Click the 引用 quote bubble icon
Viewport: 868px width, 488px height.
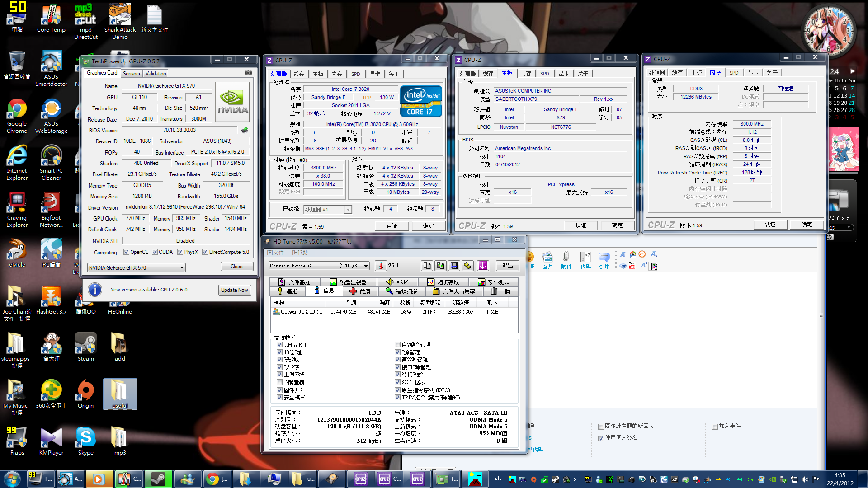point(604,260)
